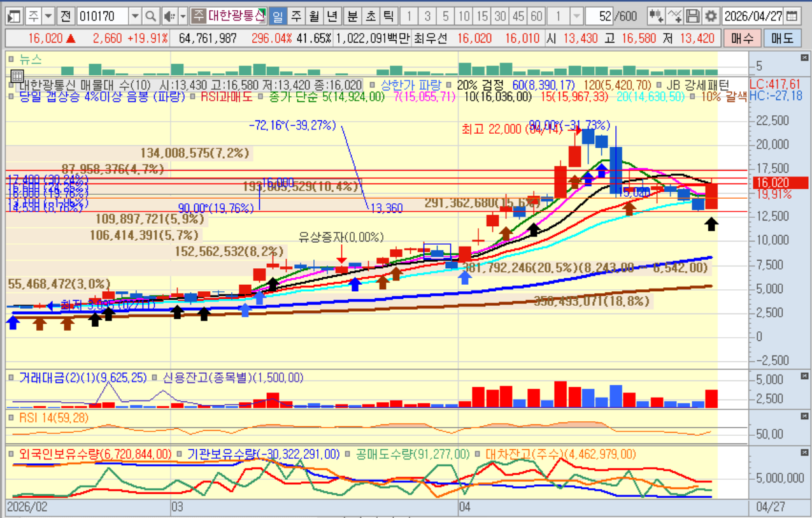Toggle the RSI 14 indicator checkbox
Image resolution: width=812 pixels, height=518 pixels.
pos(12,418)
